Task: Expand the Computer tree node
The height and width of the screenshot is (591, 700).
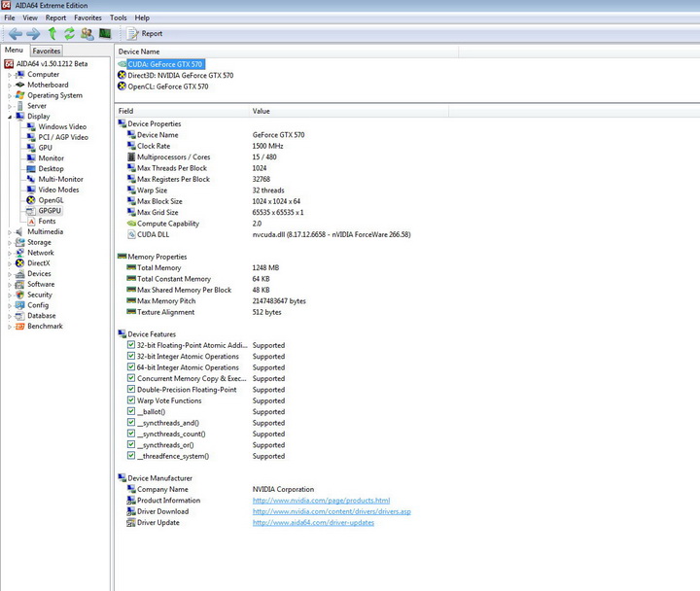Action: click(10, 75)
